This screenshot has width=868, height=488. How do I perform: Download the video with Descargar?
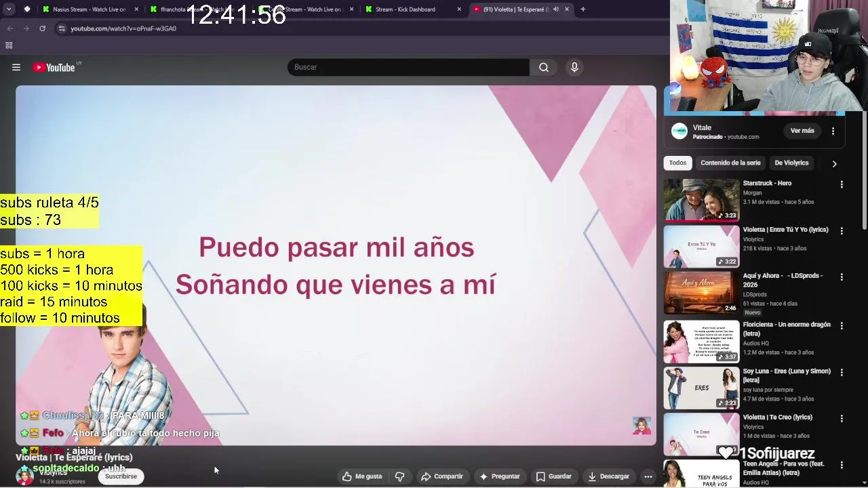[x=608, y=476]
